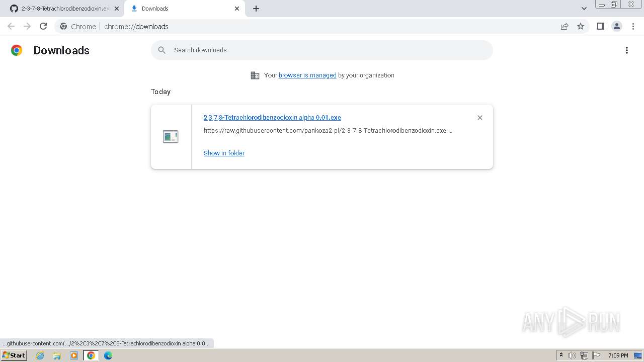Open the profile avatar menu
The height and width of the screenshot is (362, 644).
click(x=617, y=27)
